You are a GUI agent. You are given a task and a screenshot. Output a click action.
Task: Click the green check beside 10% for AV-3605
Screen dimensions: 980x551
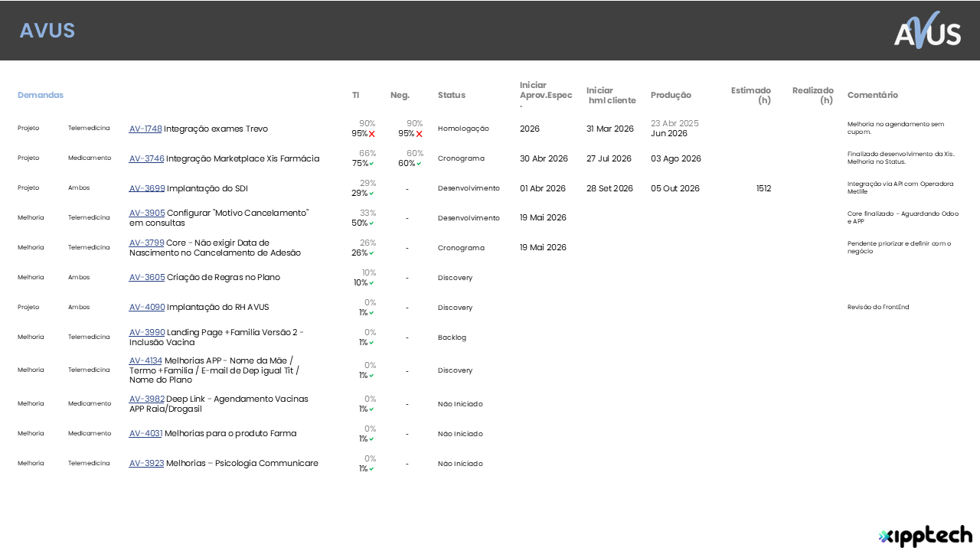coord(371,283)
